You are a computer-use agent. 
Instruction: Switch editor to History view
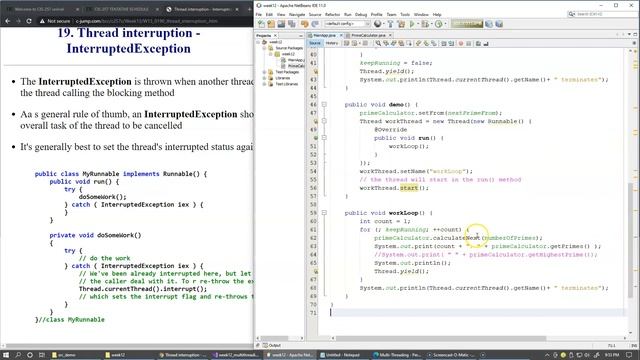coord(332,43)
